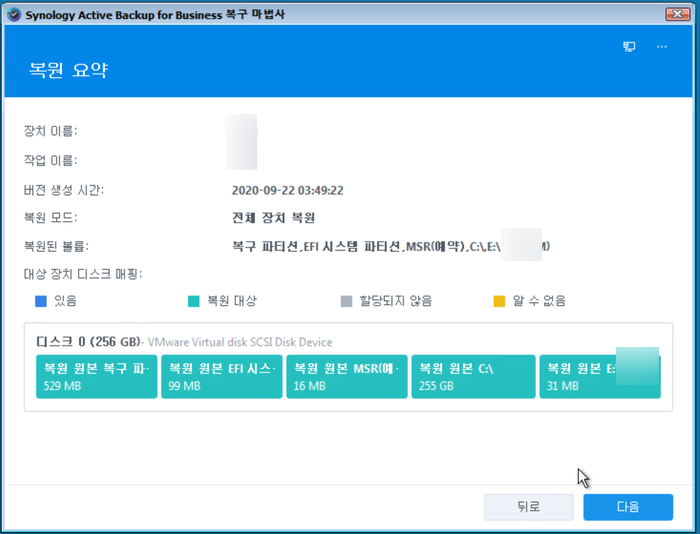Image resolution: width=700 pixels, height=534 pixels.
Task: Click the window title Synology Active Backup text
Action: point(155,15)
